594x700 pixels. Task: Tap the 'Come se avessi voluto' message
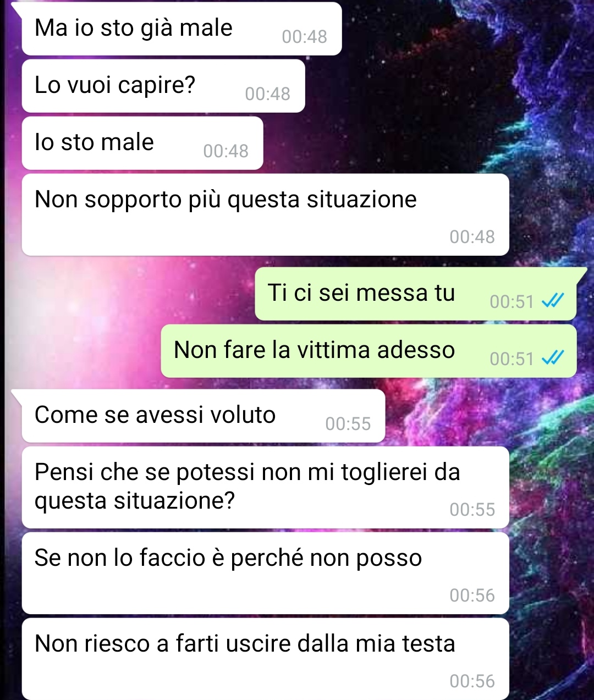(x=203, y=416)
